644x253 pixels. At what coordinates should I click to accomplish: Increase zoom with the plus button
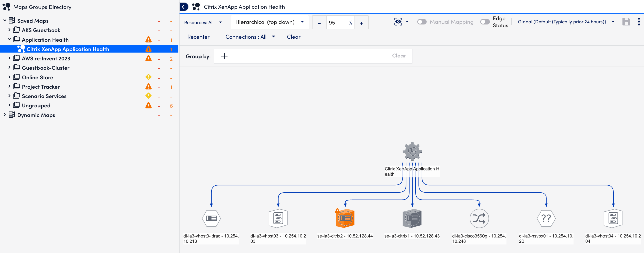(x=361, y=23)
